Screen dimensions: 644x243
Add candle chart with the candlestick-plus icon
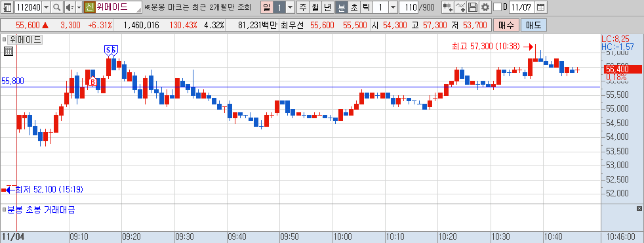(448, 7)
